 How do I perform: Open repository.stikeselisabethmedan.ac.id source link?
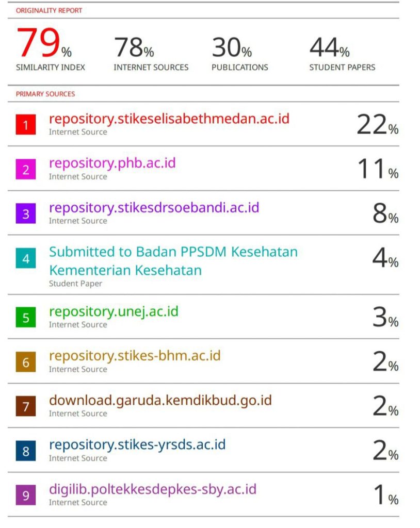[169, 119]
